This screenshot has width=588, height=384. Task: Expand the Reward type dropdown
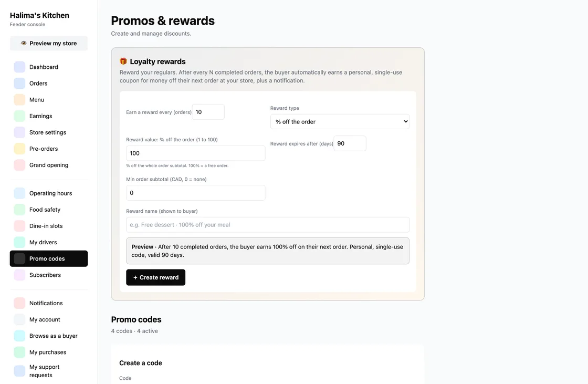click(x=340, y=122)
